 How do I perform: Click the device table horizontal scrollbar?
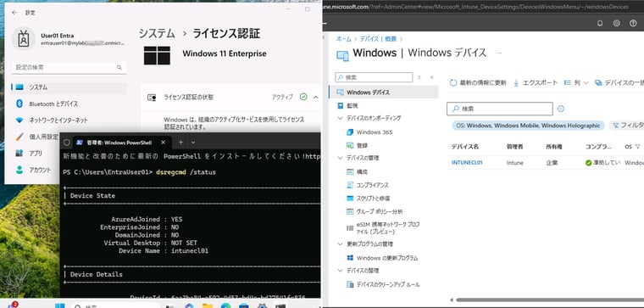(x=550, y=300)
